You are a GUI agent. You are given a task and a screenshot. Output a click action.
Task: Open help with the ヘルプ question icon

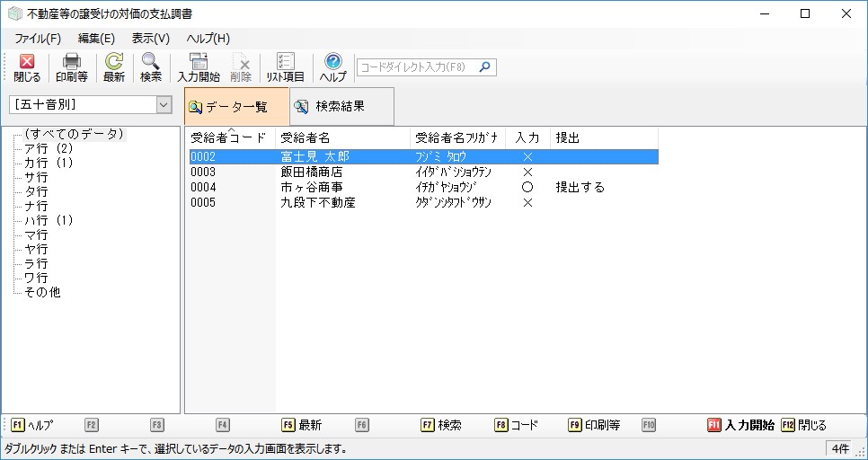point(333,67)
